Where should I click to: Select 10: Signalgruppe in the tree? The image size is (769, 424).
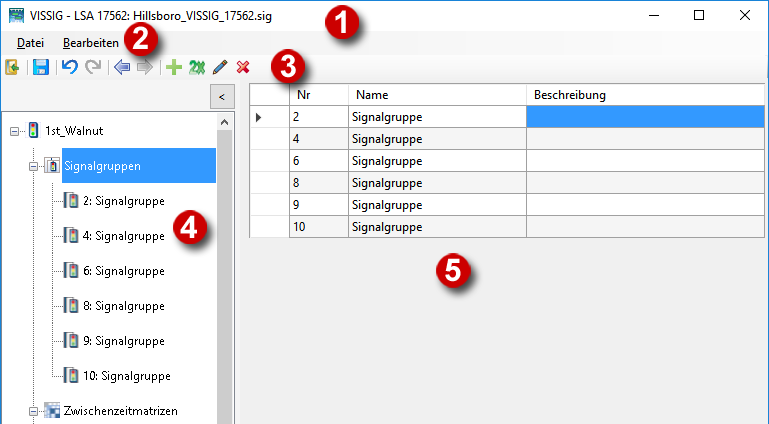tap(126, 376)
